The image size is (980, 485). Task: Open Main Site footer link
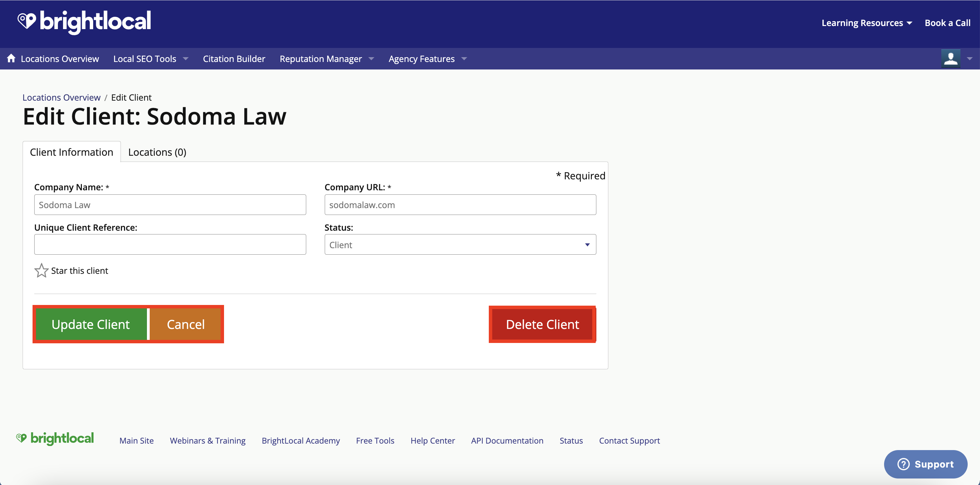point(137,441)
